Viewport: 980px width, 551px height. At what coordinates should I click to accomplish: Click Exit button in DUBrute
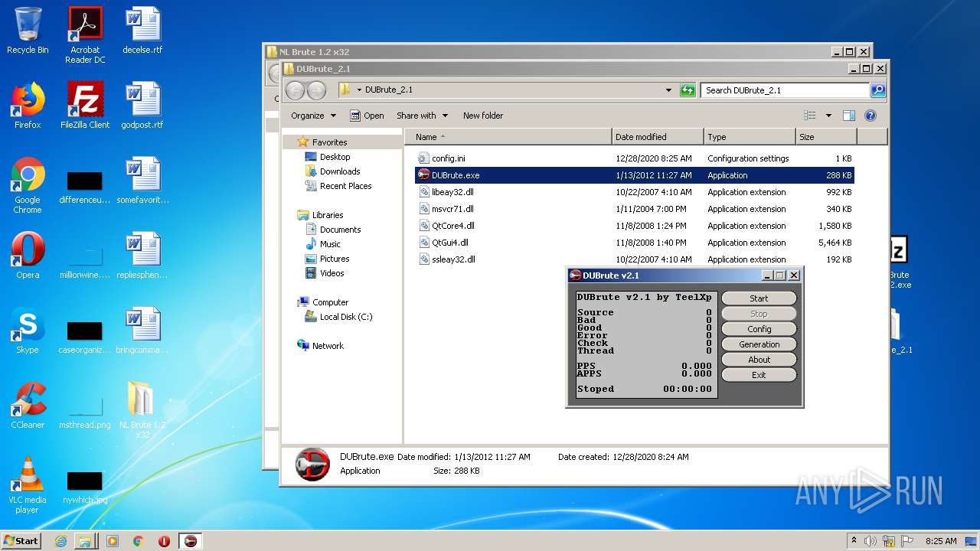[759, 375]
